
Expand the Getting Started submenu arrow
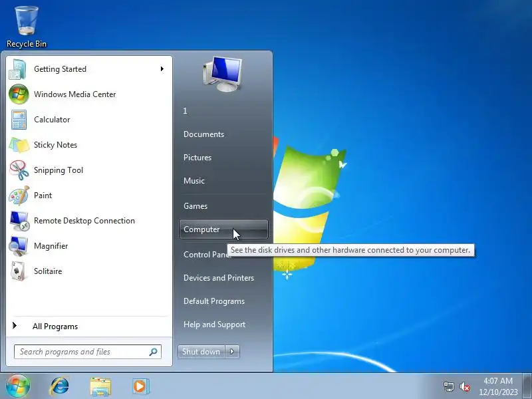coord(162,69)
